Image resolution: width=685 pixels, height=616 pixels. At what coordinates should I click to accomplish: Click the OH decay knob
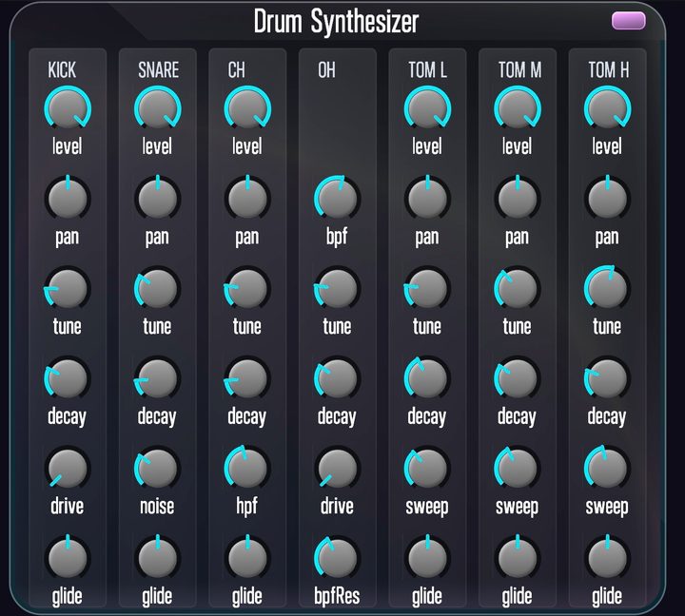tap(337, 378)
